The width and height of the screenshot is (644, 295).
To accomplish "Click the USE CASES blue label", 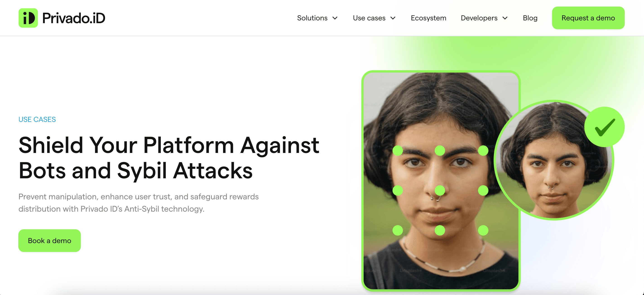I will coord(37,119).
